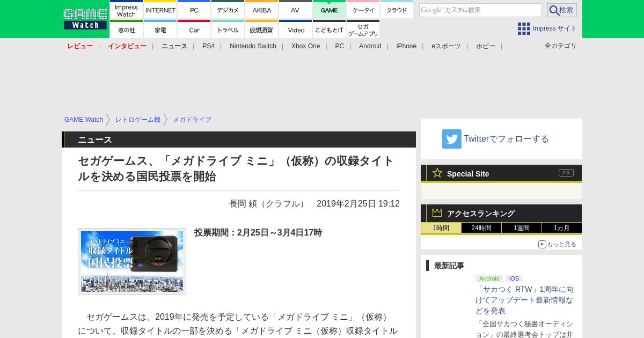Click もっと見る ranking link
The image size is (644, 338).
558,244
